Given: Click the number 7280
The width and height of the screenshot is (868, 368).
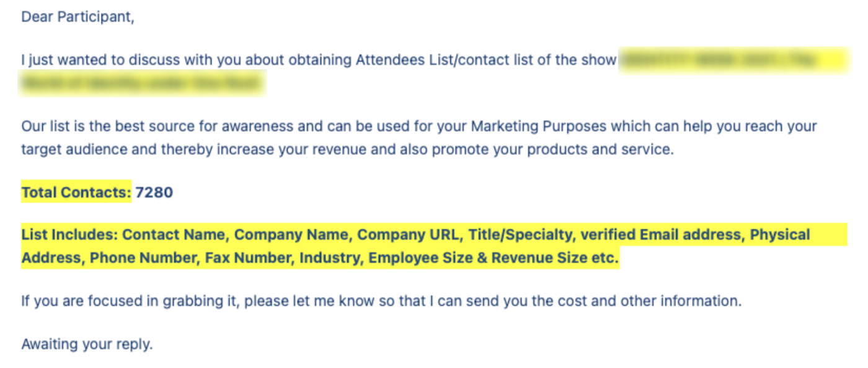Looking at the screenshot, I should [154, 193].
